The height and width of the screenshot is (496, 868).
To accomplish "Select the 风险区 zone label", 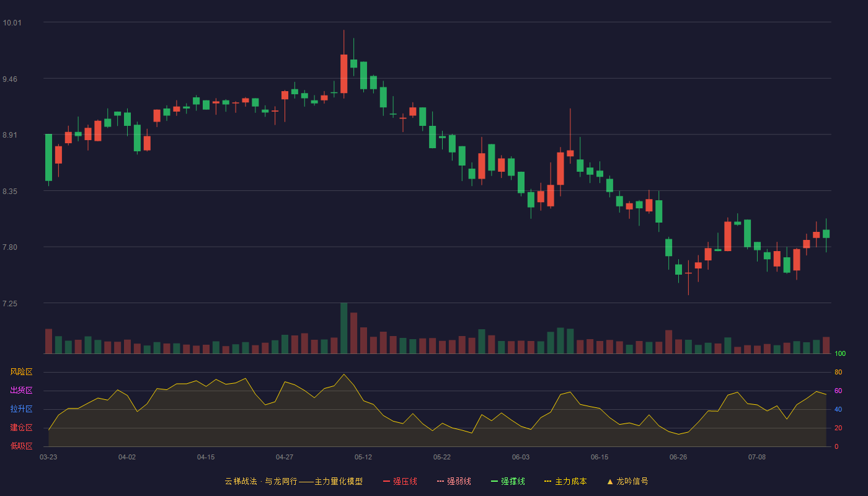I will tap(21, 372).
